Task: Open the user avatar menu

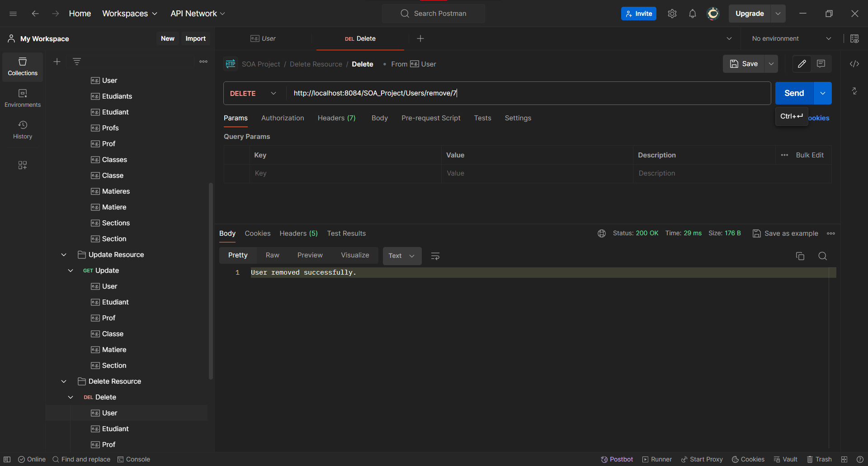Action: click(x=713, y=14)
